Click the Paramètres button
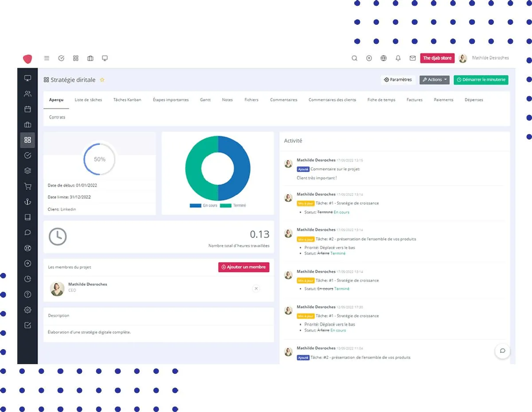Viewport: 532px width, 412px height. tap(398, 80)
